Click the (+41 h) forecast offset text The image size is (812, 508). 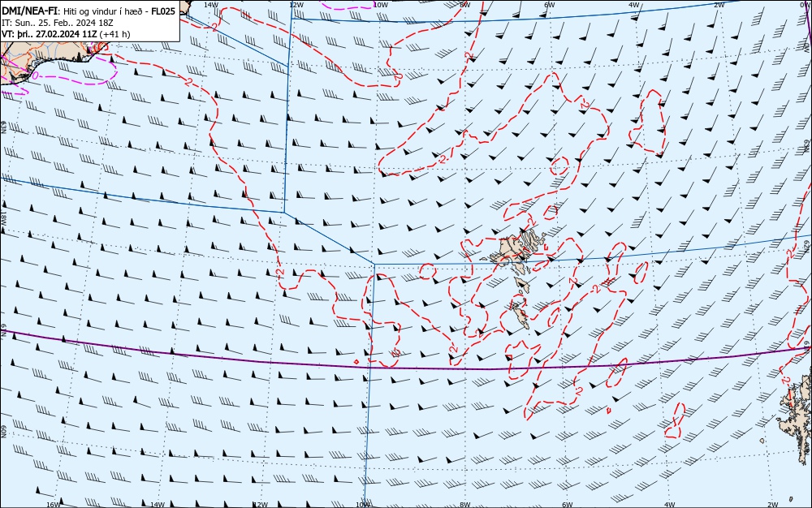tap(115, 35)
